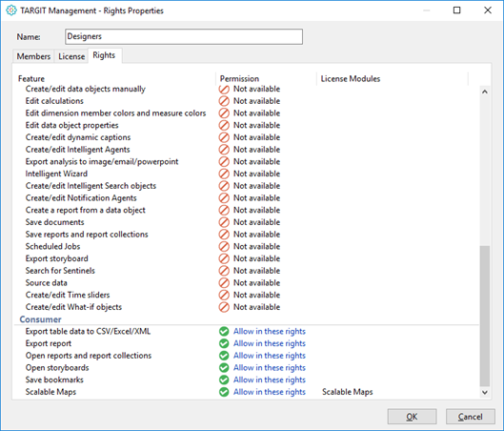Screen dimensions: 504x431
Task: Maximize the Rights Properties window
Action: point(456,10)
